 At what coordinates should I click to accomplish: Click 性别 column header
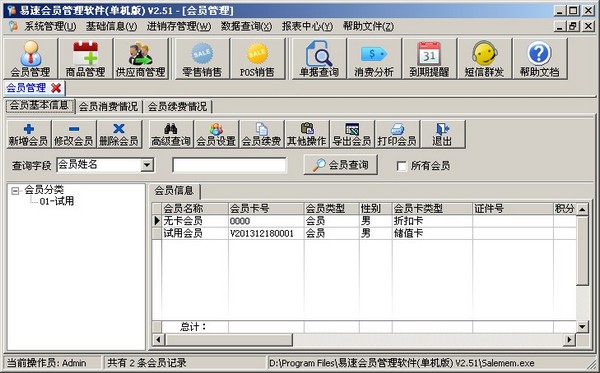click(x=375, y=209)
